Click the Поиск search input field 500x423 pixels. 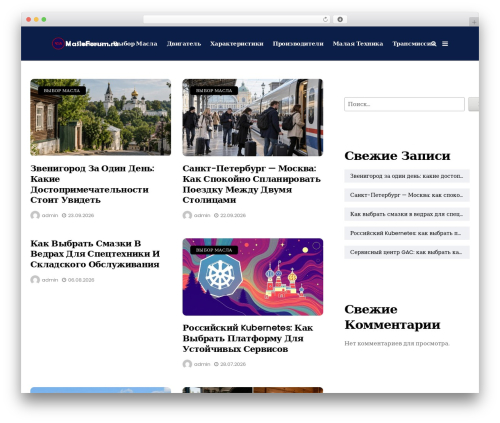coord(404,104)
